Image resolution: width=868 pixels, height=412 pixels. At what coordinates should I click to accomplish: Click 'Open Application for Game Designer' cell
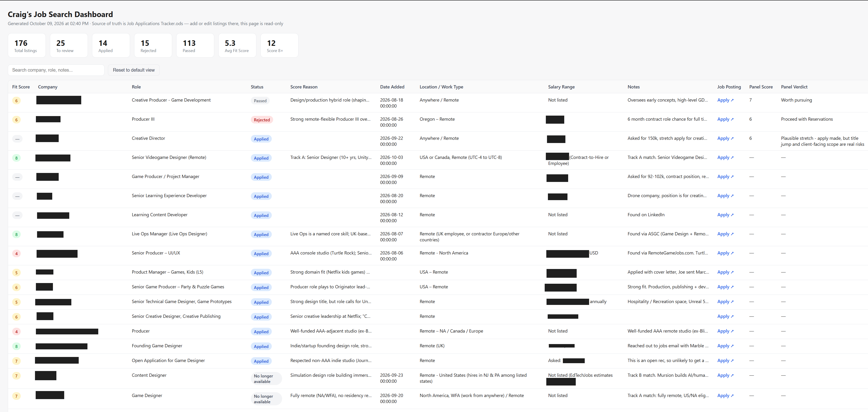pos(168,361)
